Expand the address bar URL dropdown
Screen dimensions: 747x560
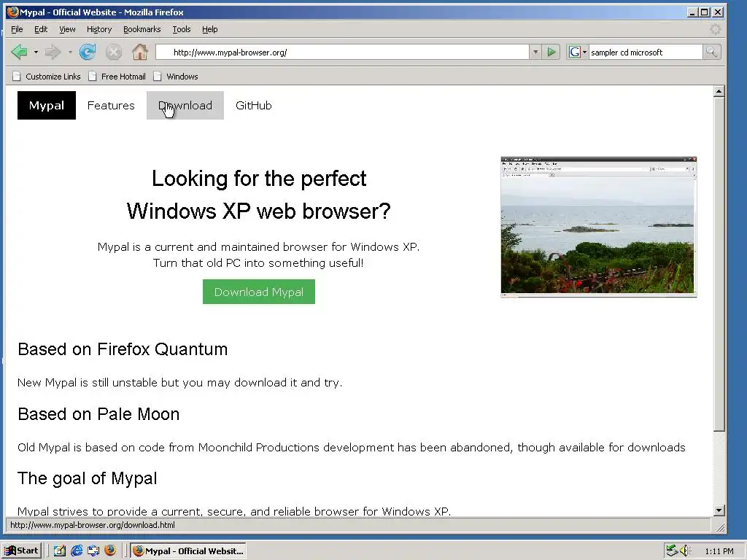(x=535, y=52)
